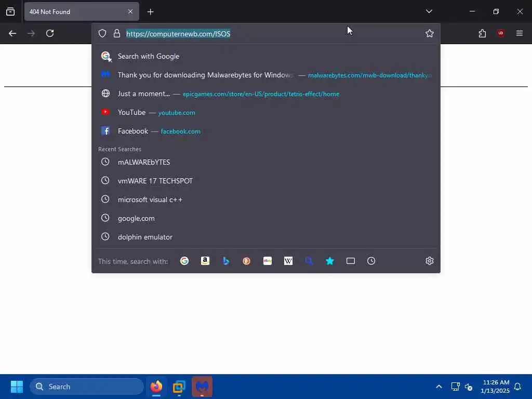Search this time with Google icon

point(184,261)
